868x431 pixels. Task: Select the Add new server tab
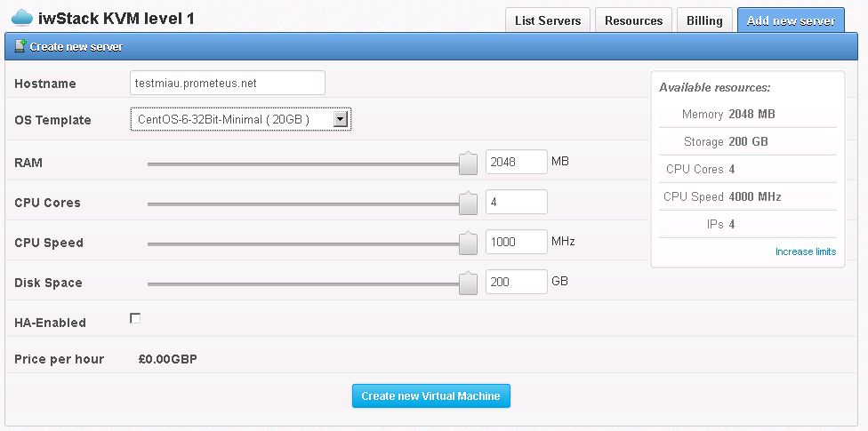[791, 21]
